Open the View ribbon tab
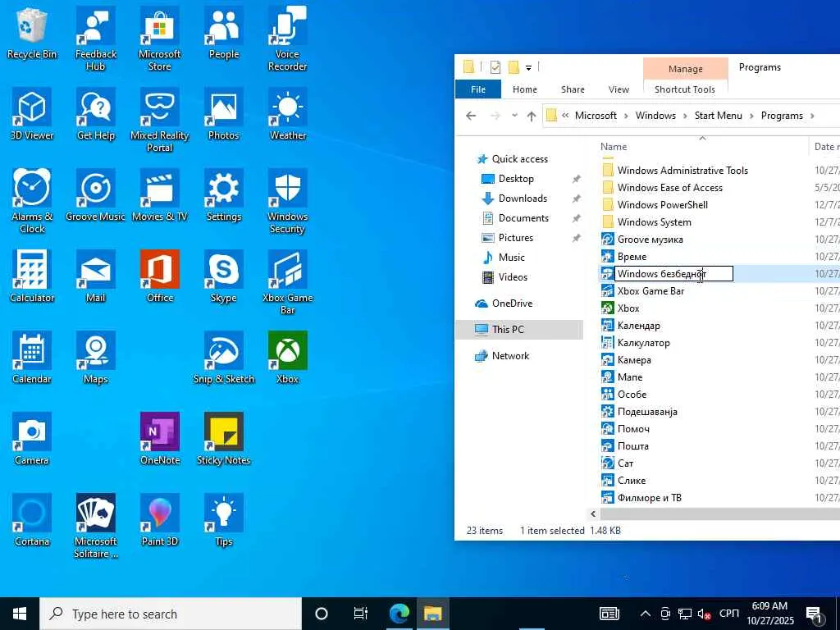The height and width of the screenshot is (630, 840). coord(619,89)
